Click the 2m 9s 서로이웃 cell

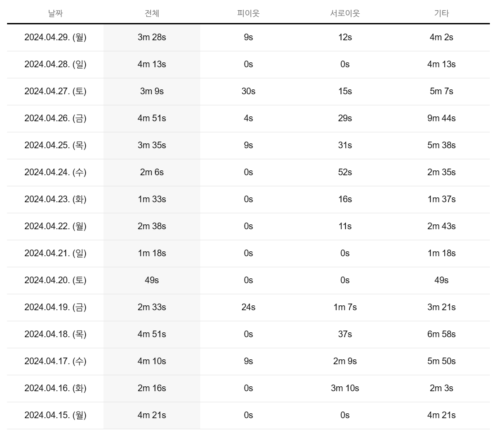tap(345, 362)
